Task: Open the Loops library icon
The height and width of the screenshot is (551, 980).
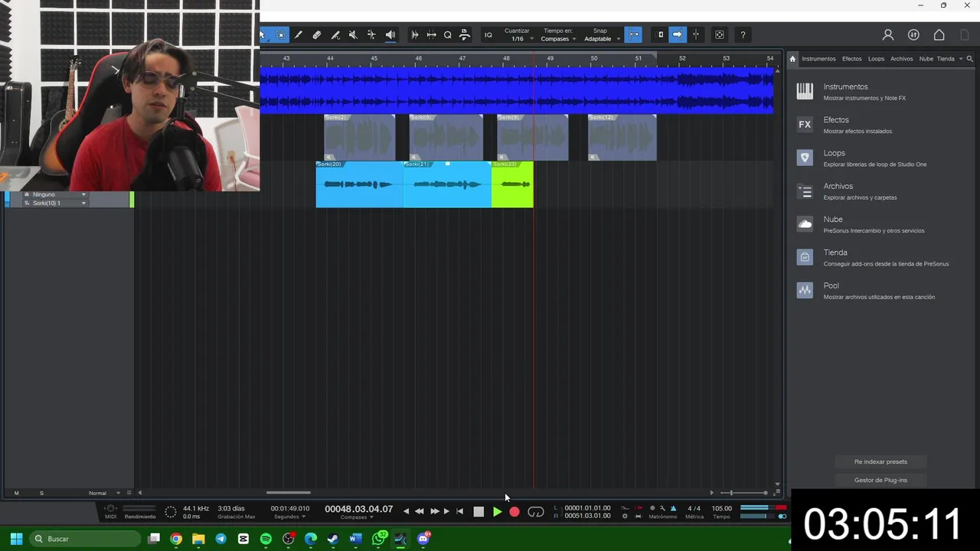Action: pos(805,158)
